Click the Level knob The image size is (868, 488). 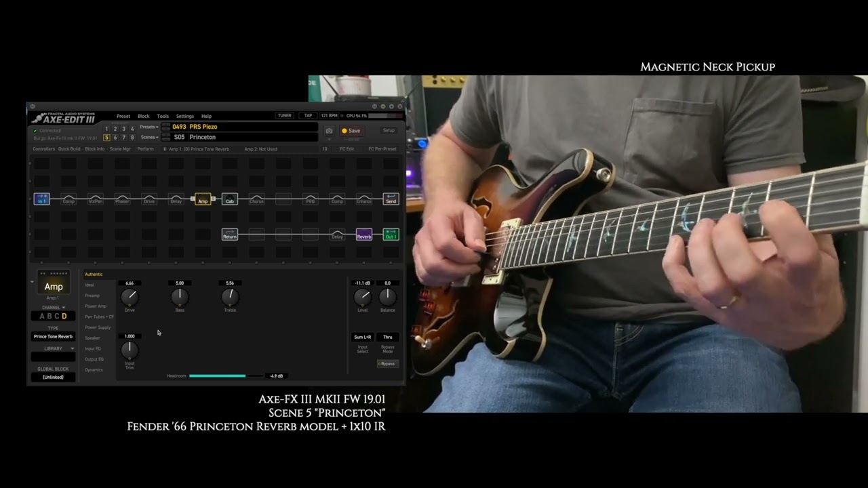point(363,296)
